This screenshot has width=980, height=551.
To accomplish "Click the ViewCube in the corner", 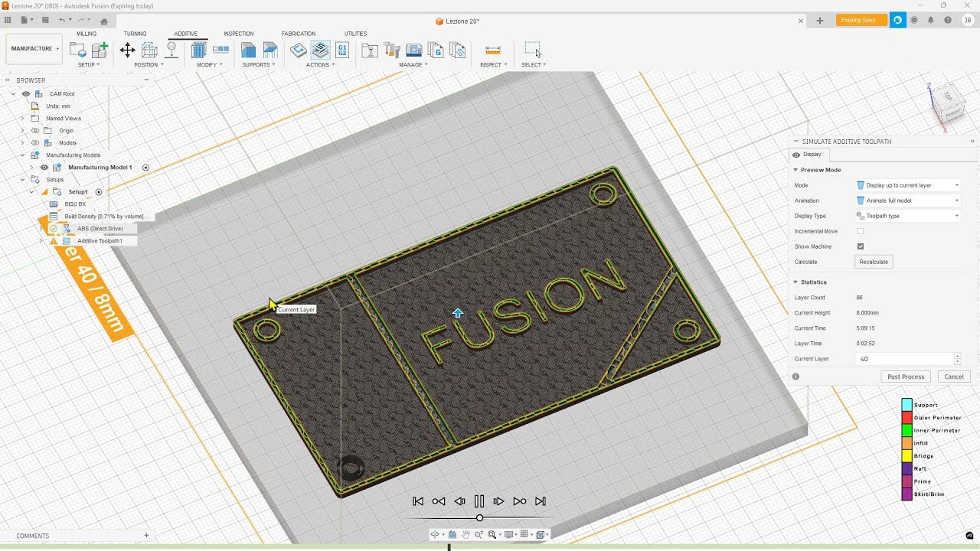I will click(949, 106).
